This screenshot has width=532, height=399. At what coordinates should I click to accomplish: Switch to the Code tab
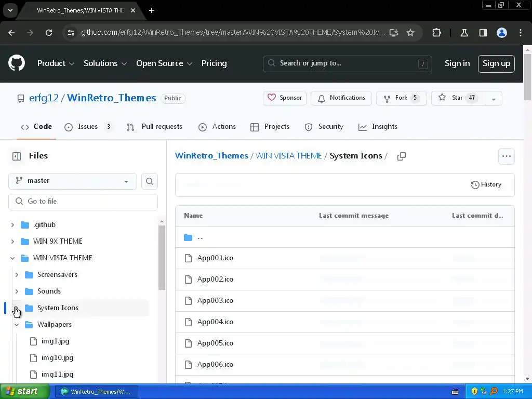click(36, 127)
